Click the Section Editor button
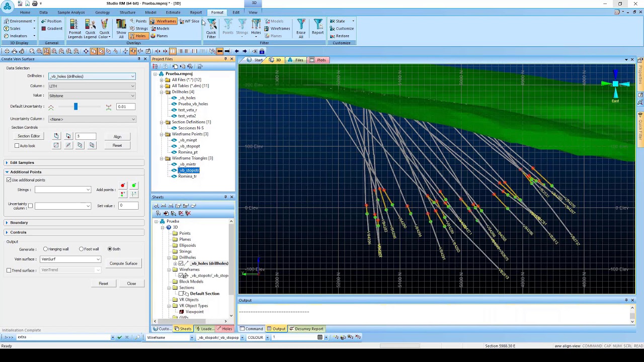Screen dimensions: 644x362 click(29, 136)
